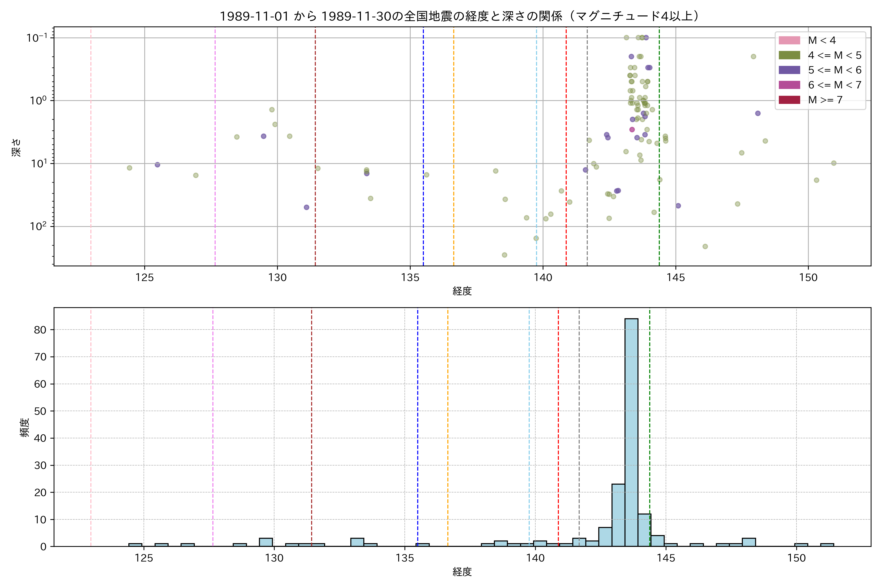Click the 140 tick label on histogram x-axis
The image size is (882, 588).
tap(535, 558)
